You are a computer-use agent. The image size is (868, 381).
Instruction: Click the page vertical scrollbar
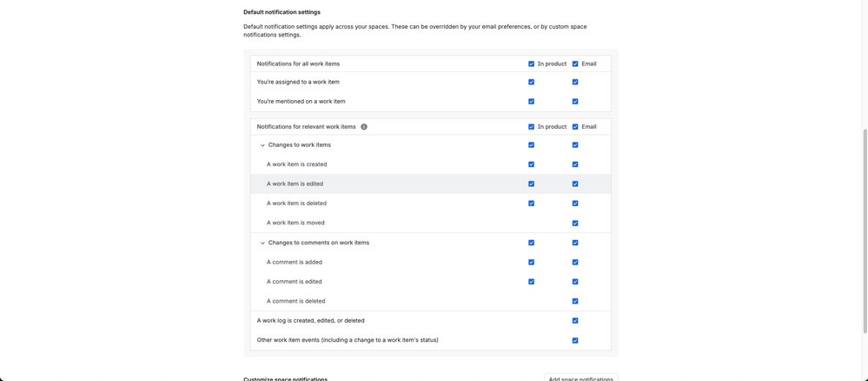click(x=865, y=231)
